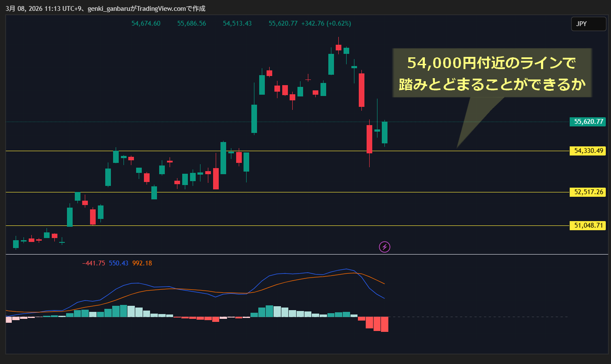Image resolution: width=611 pixels, height=364 pixels.
Task: Click the low price value 54,513.43
Action: [237, 23]
